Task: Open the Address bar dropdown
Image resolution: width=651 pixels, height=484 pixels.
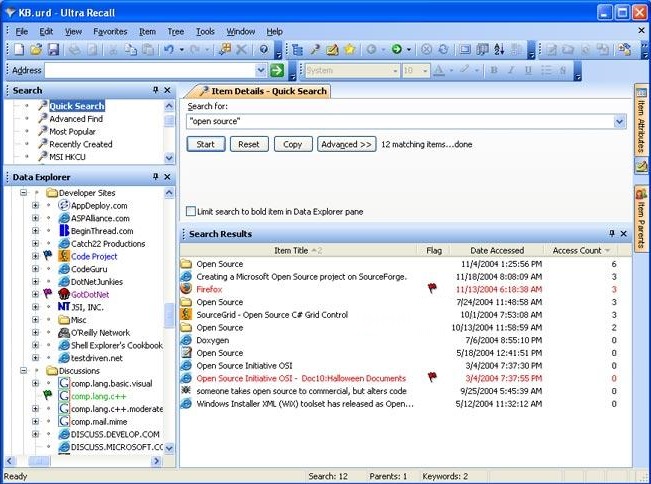Action: point(261,70)
